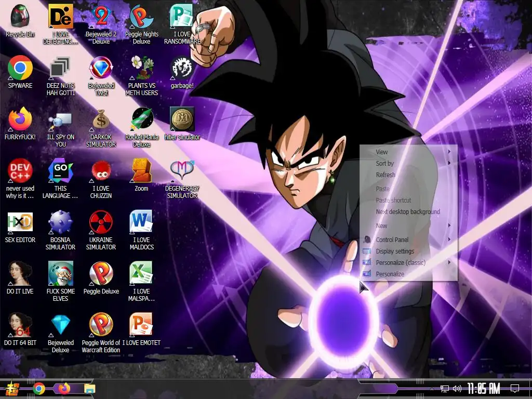The height and width of the screenshot is (399, 532).
Task: Expand the Personalize (classic) submenu
Action: (x=408, y=262)
